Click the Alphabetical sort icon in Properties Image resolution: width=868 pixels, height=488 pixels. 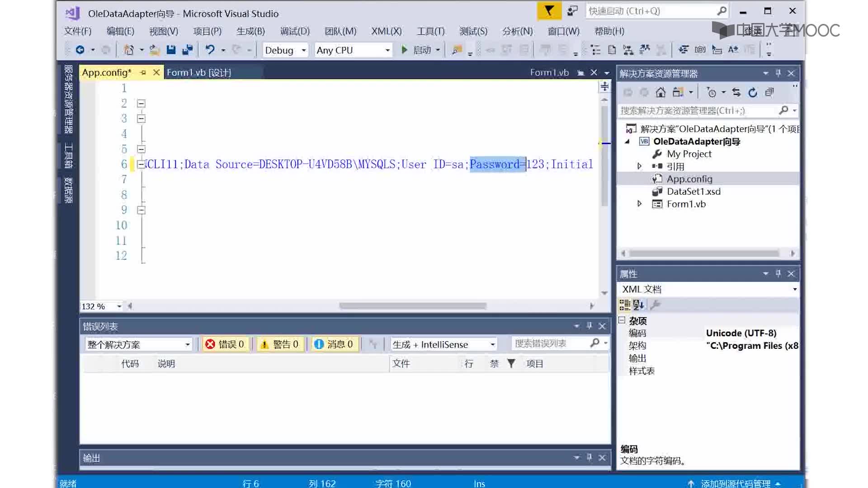(638, 305)
